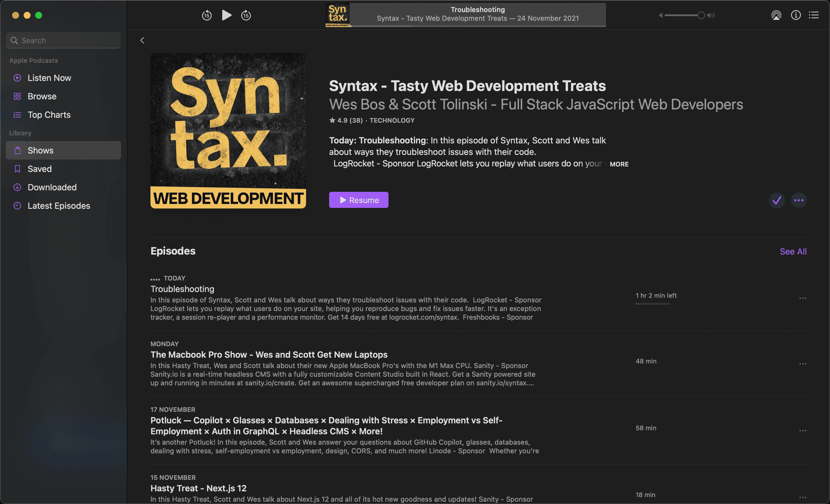Click the now-playing Troubleshooting title
Viewport: 830px width, 504px height.
pos(478,10)
